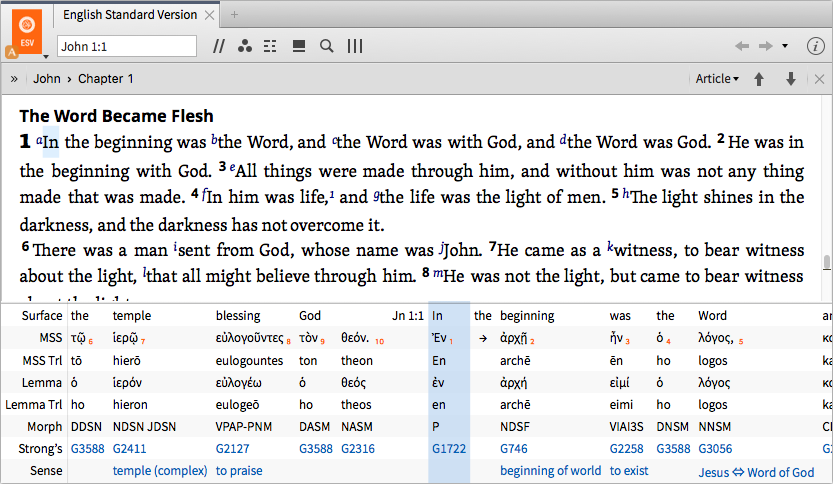This screenshot has width=833, height=484.
Task: Select the lemma εἰμί
Action: tap(619, 383)
